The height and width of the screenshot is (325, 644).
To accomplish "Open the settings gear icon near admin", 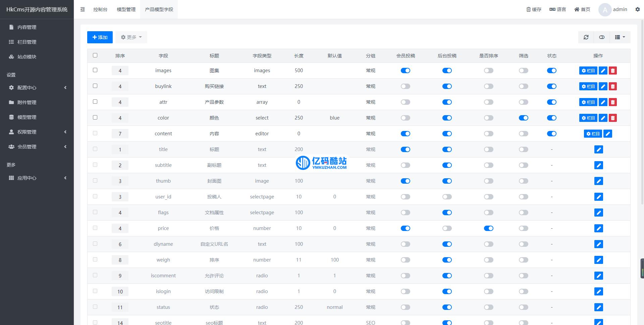I will pos(637,9).
